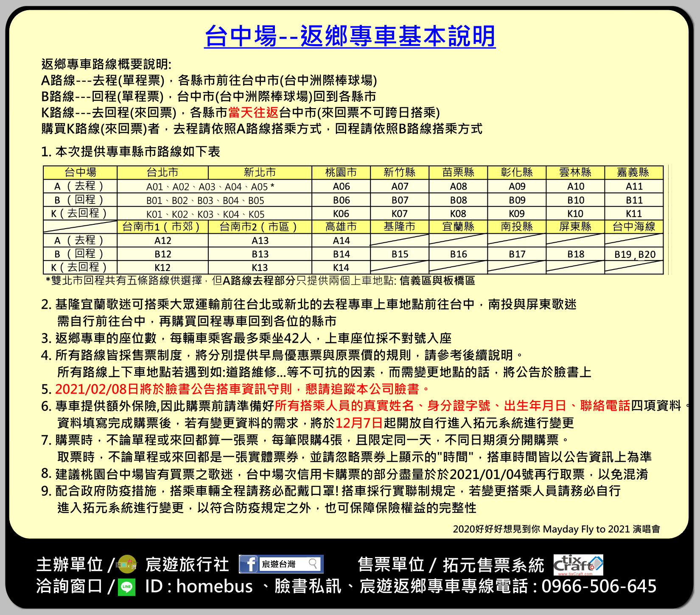This screenshot has width=700, height=615.
Task: Click the B19 , B20 route cell
Action: click(x=634, y=254)
